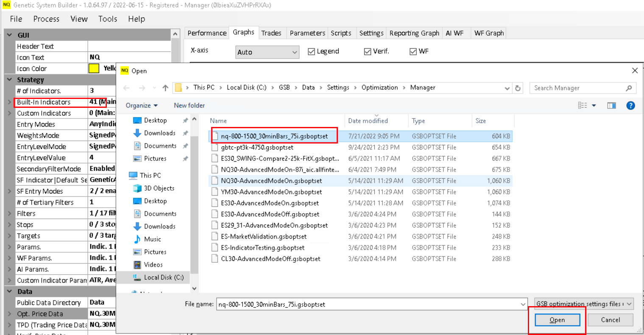Toggle the WF checkbox

pos(413,51)
